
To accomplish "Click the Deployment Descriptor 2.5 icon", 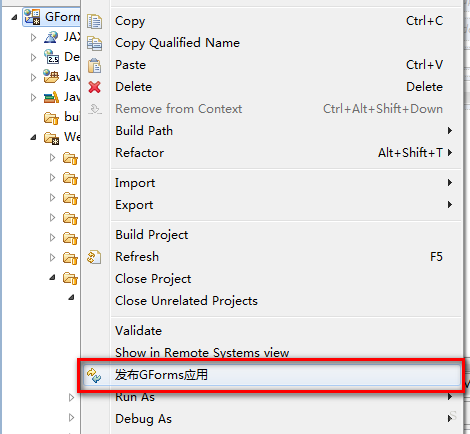I will click(51, 57).
